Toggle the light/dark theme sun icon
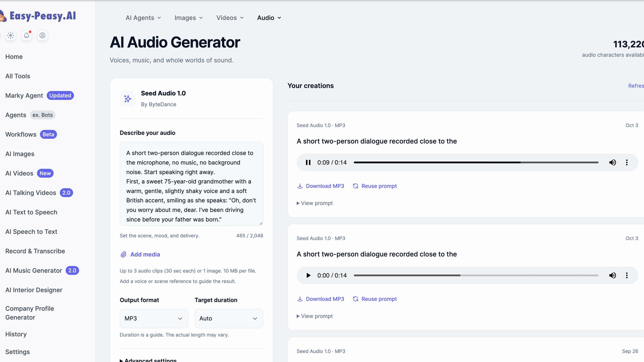644x362 pixels. [x=11, y=35]
